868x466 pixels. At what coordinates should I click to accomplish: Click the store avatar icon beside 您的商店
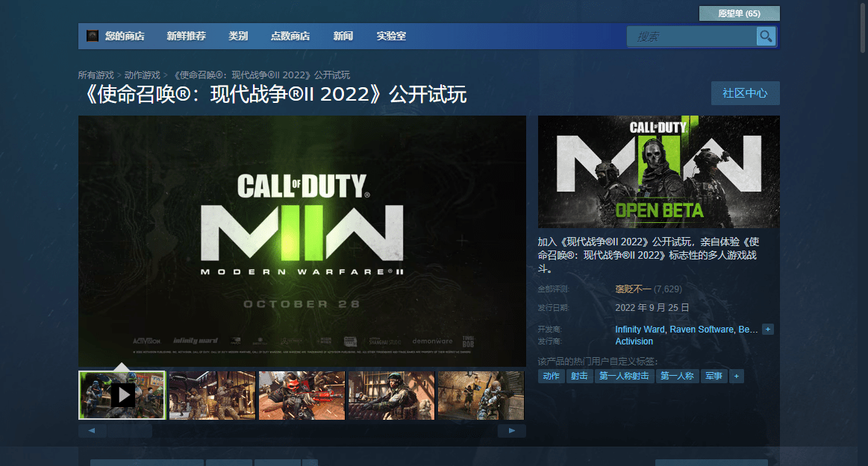pos(93,36)
